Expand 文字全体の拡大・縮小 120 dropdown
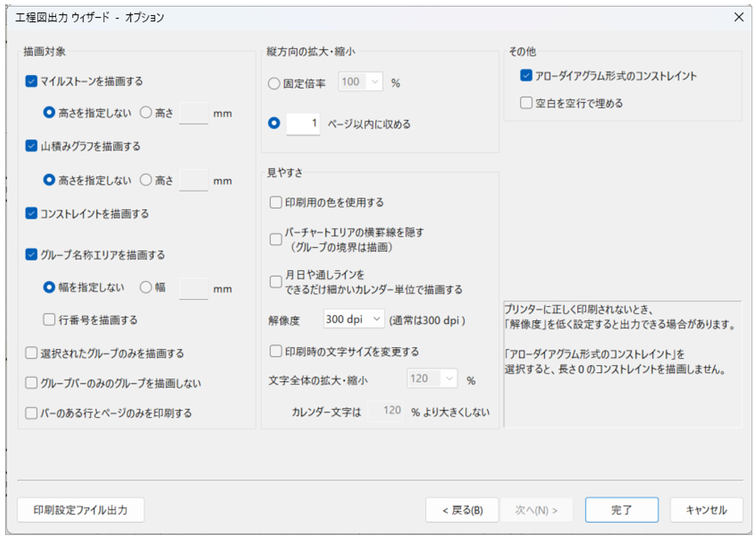Screen dimensions: 756x538 click(x=432, y=379)
